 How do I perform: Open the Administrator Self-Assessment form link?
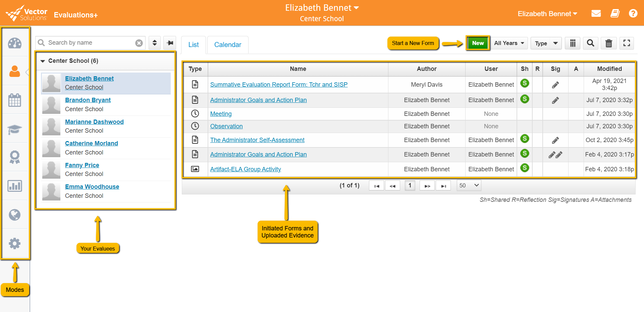pyautogui.click(x=257, y=140)
